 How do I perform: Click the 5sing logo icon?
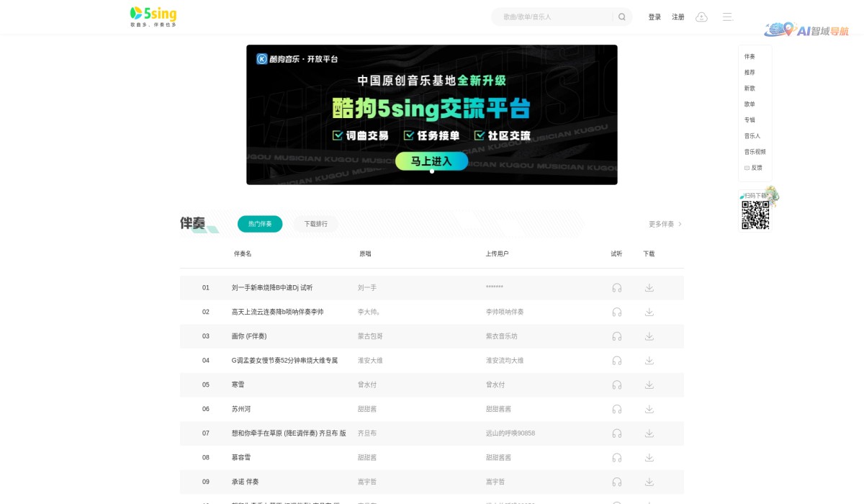135,14
